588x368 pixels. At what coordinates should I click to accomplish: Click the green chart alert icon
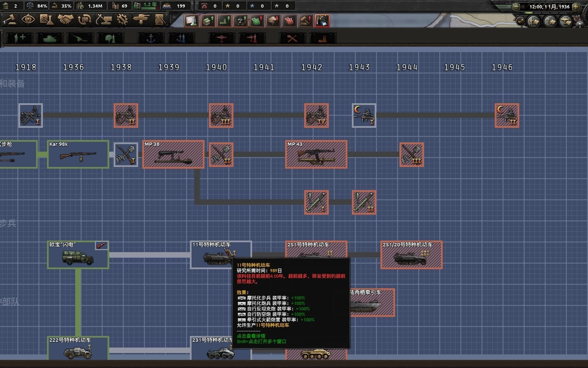[x=224, y=21]
